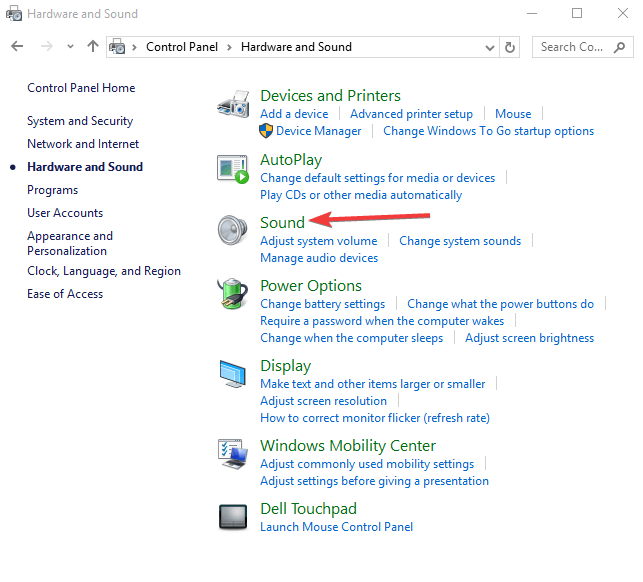Viewport: 643px width, 582px height.
Task: Expand chevron after Control Panel breadcrumb
Action: (x=229, y=48)
